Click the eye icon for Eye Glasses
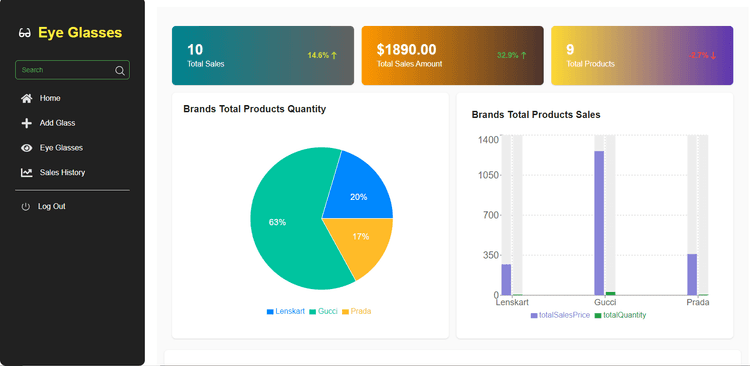Image resolution: width=750 pixels, height=366 pixels. click(x=27, y=148)
